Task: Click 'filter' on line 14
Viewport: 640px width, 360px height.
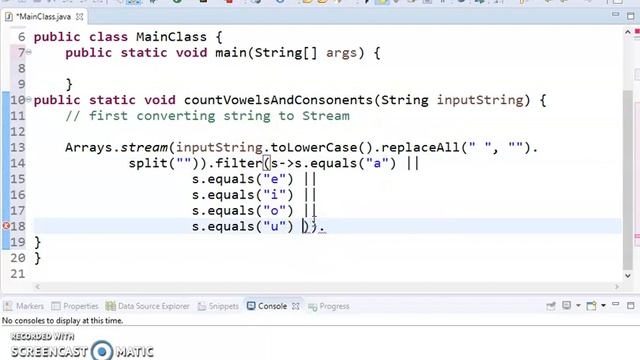Action: point(239,163)
